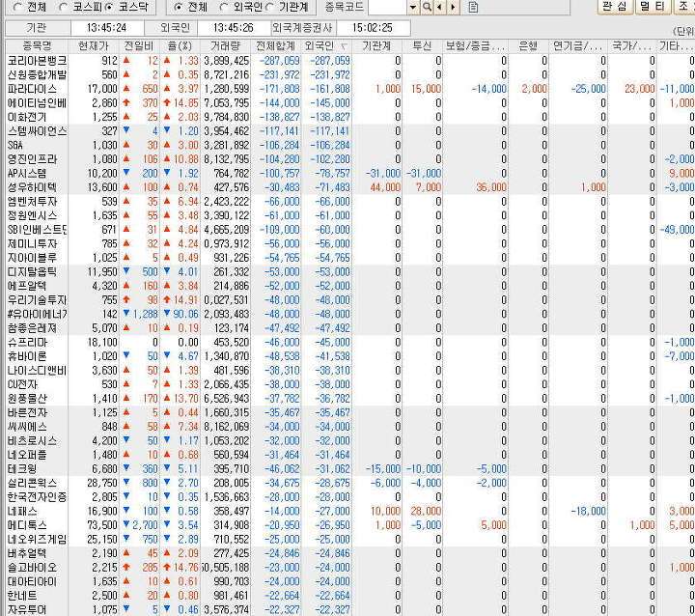Select the 코스피 radio button
Viewport: 695px width, 616px height.
click(x=64, y=7)
